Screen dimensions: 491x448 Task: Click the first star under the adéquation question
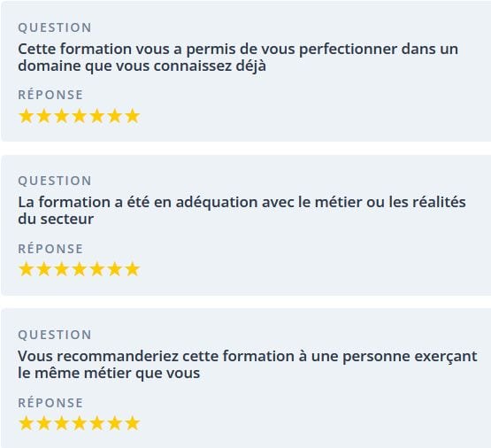tap(27, 269)
